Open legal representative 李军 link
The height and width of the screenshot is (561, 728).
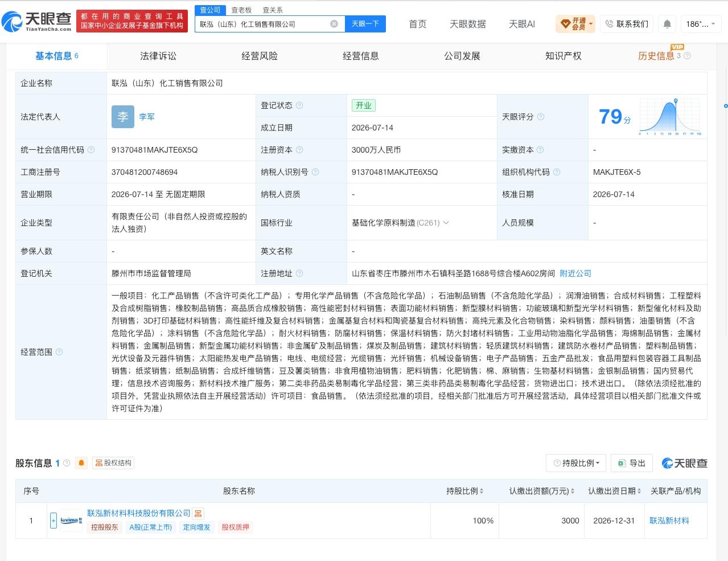pyautogui.click(x=147, y=117)
